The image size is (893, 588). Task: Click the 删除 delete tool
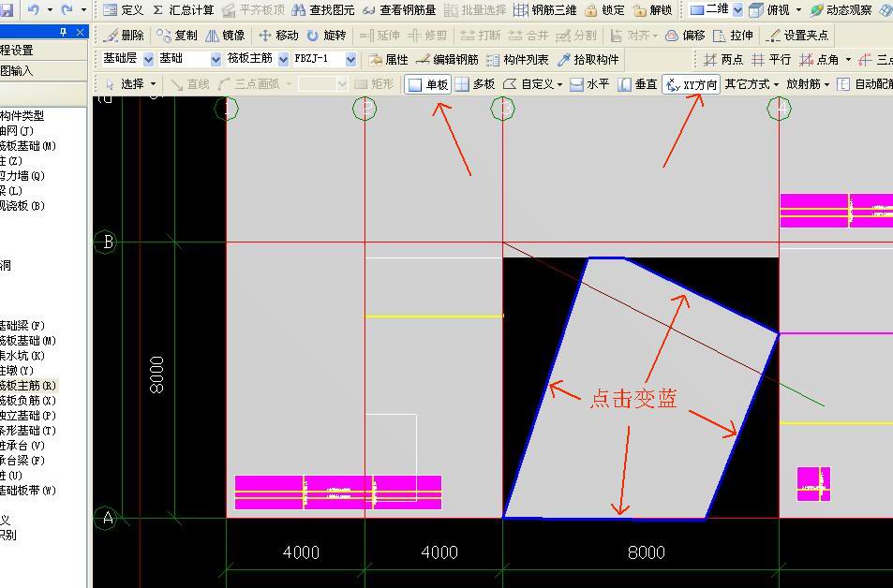(x=124, y=36)
